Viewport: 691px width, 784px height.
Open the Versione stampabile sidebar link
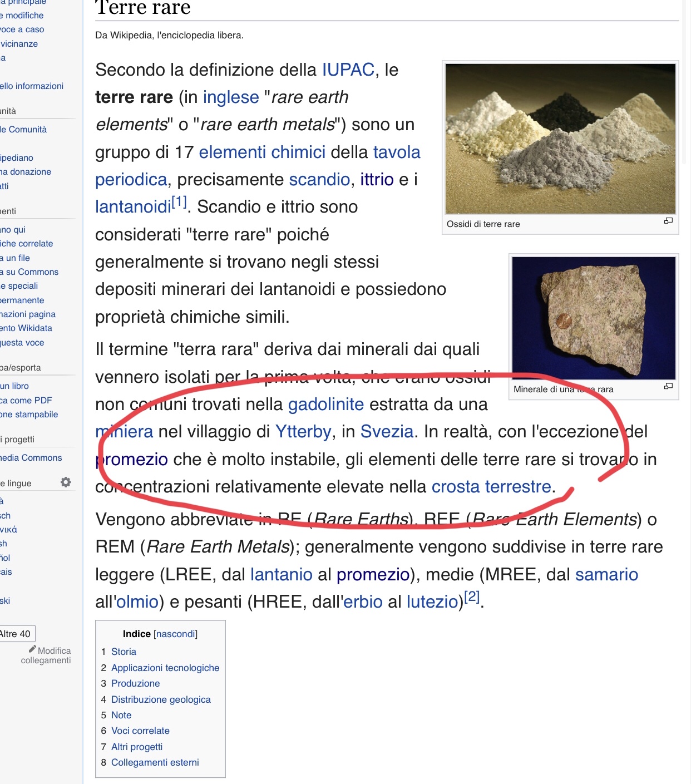(x=29, y=415)
